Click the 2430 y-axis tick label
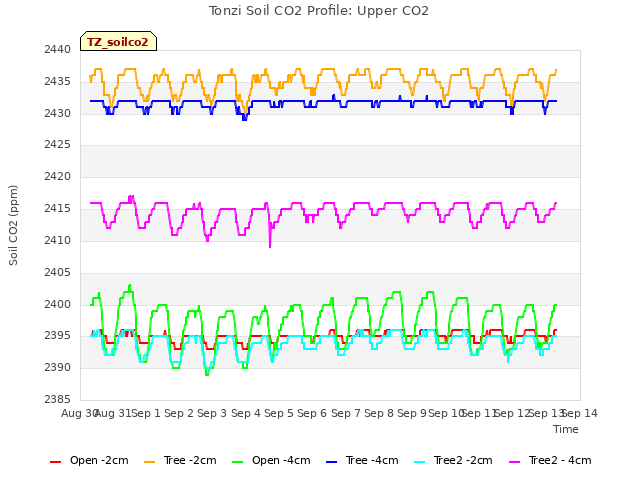640x480 pixels. (58, 113)
